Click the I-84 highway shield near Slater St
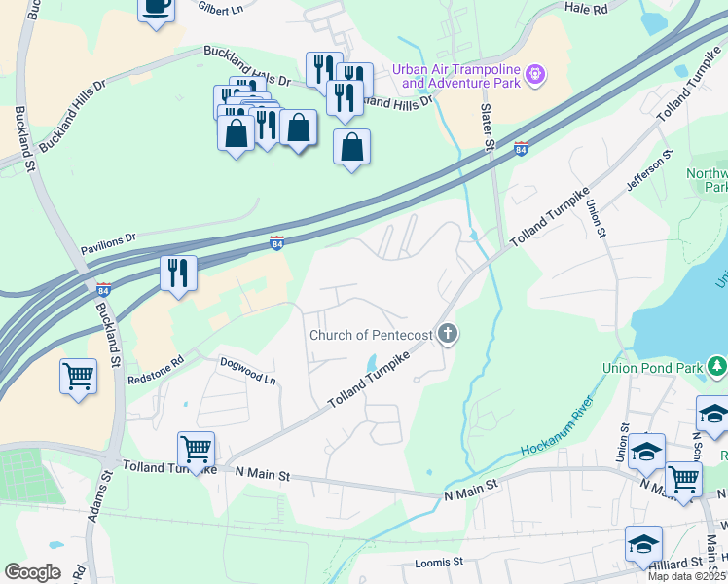Viewport: 728px width, 584px height. pos(522,149)
